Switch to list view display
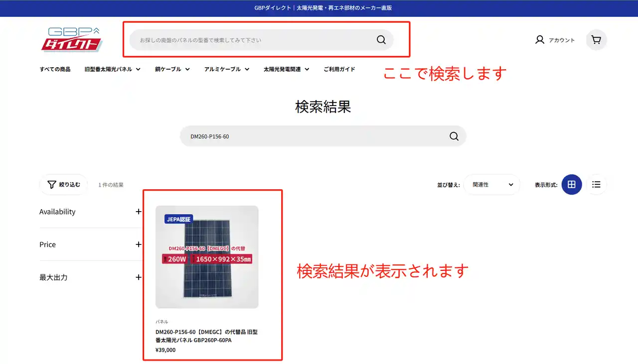This screenshot has width=638, height=364. pos(596,185)
